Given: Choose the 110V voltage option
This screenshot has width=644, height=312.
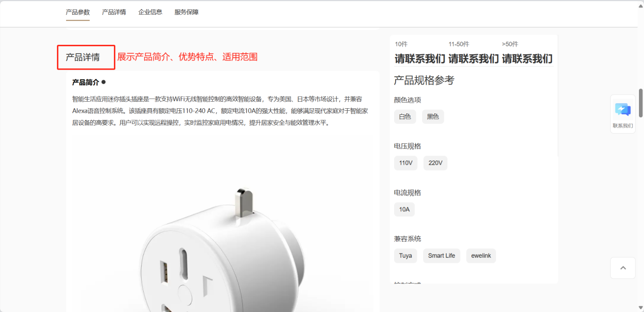Looking at the screenshot, I should click(406, 163).
